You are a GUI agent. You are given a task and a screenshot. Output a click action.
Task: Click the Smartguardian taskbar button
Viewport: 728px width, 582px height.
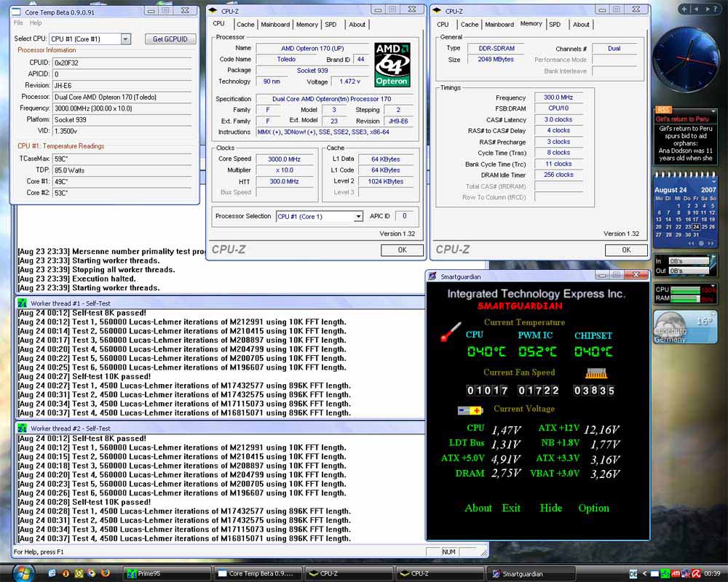532,574
